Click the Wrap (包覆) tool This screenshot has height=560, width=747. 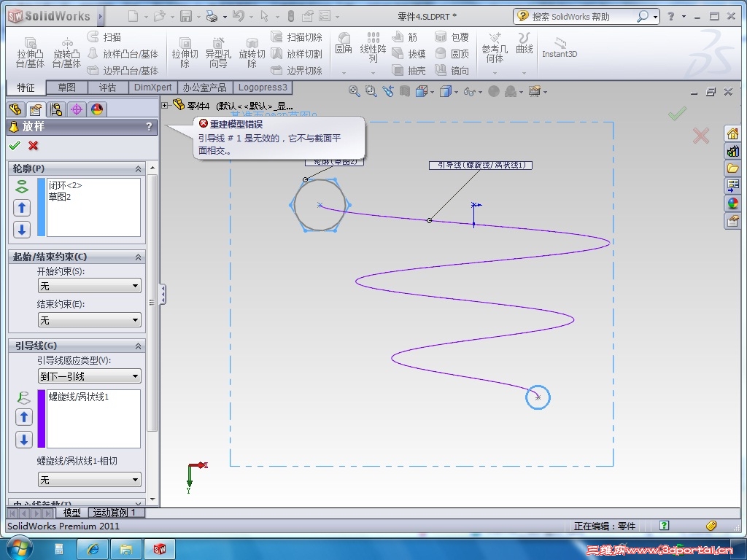coord(452,36)
